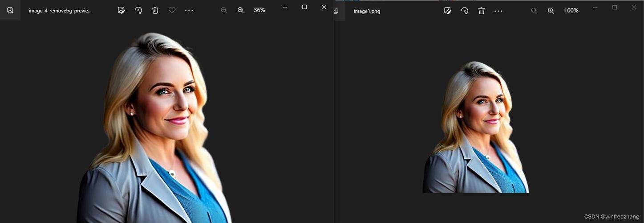The image size is (644, 223).
Task: Click the 36% zoom level indicator
Action: tap(259, 10)
